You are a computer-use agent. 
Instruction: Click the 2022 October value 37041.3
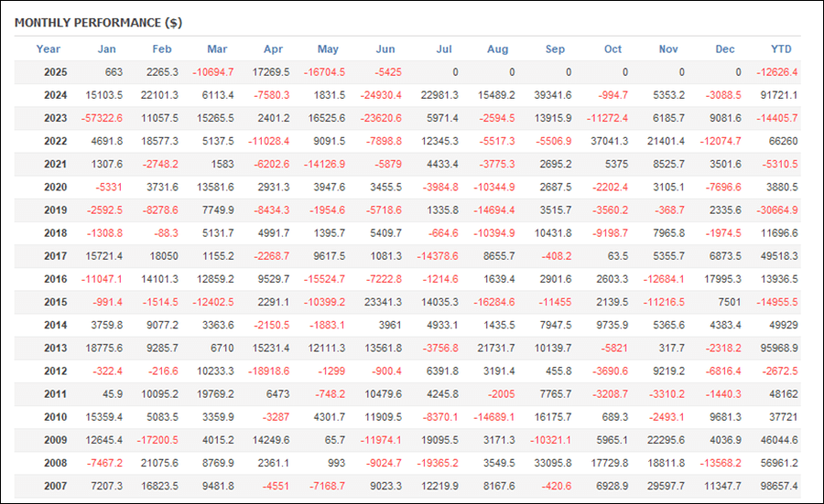point(609,141)
